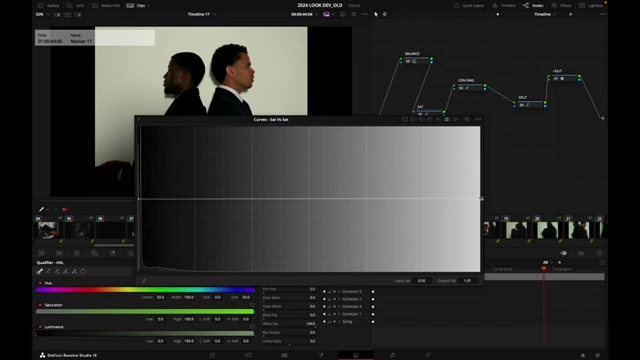Screen dimensions: 640x360
Task: Click the Hue Center value 50.0
Action: (x=160, y=297)
